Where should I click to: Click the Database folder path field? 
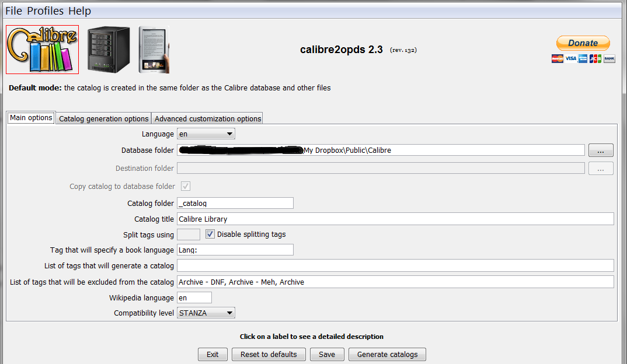(381, 150)
